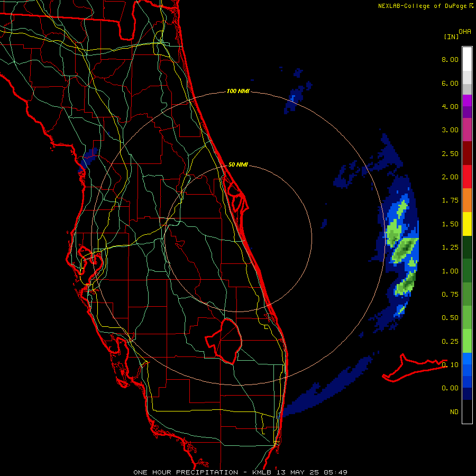Click the 2.50 legend value

(450, 153)
